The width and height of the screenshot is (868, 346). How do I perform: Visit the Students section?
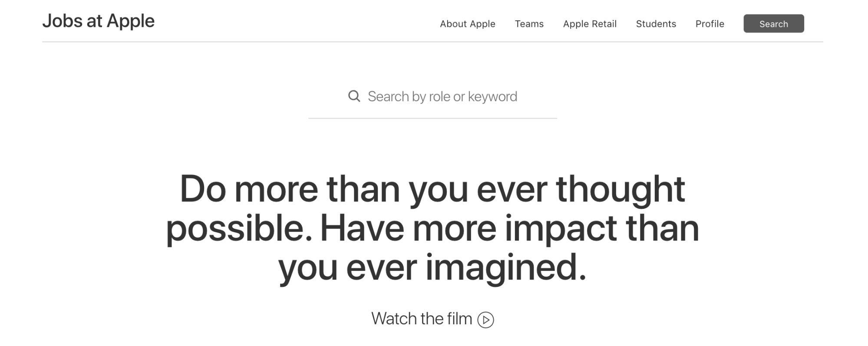(656, 24)
